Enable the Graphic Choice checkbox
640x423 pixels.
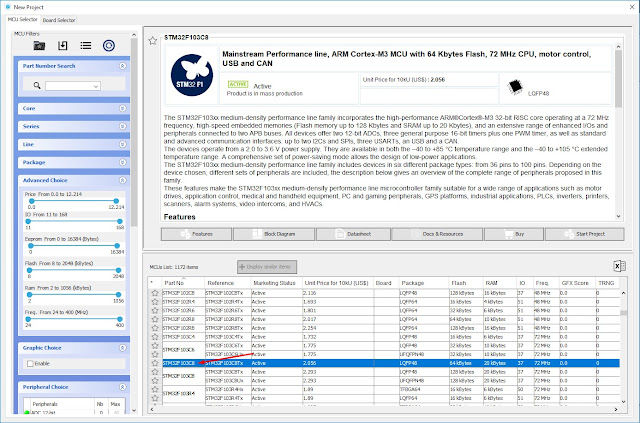(x=30, y=363)
